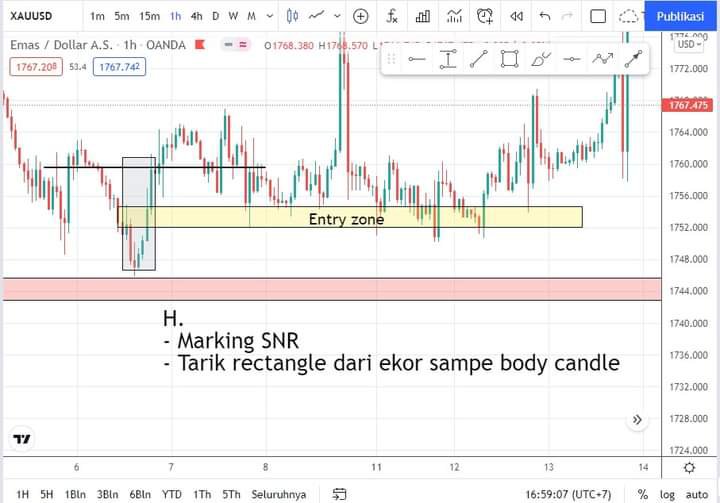This screenshot has width=720, height=503.
Task: Toggle the auto scale option
Action: pos(695,494)
